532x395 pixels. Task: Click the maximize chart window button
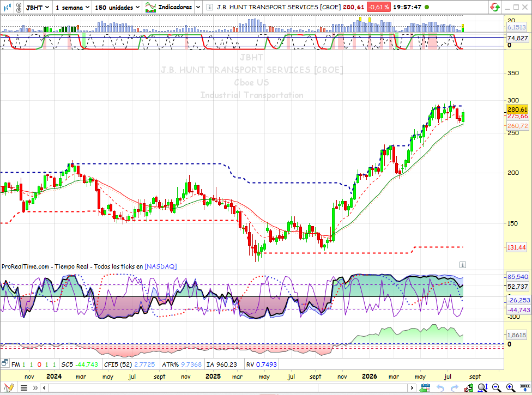coord(516,7)
